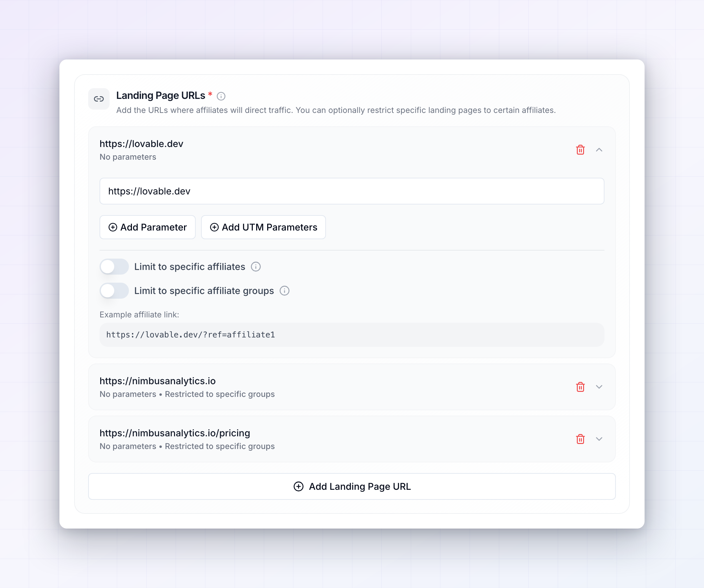Click info icon beside Limit to specific affiliates
Viewport: 704px width, 588px height.
[256, 267]
